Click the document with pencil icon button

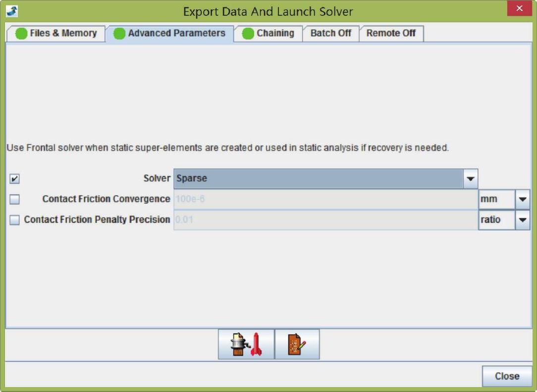click(297, 344)
